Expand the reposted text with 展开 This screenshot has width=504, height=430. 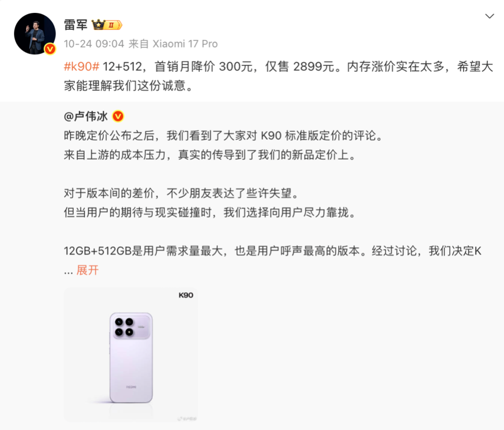87,270
